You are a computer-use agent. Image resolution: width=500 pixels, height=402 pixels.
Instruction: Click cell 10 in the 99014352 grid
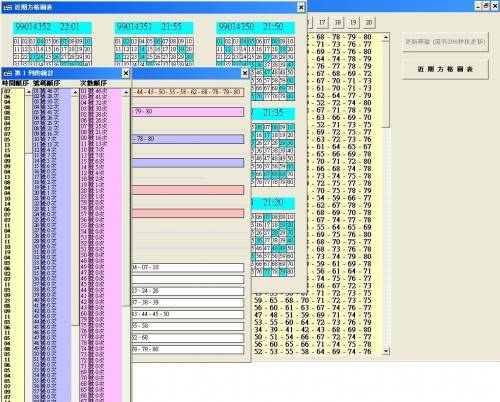[x=87, y=42]
